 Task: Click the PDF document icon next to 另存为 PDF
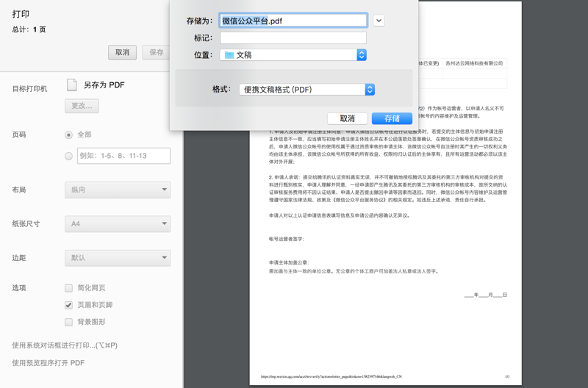point(71,85)
